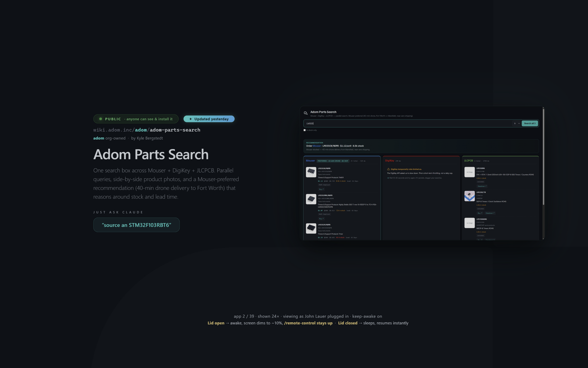Click the Adom Parts Search heading

pyautogui.click(x=151, y=154)
